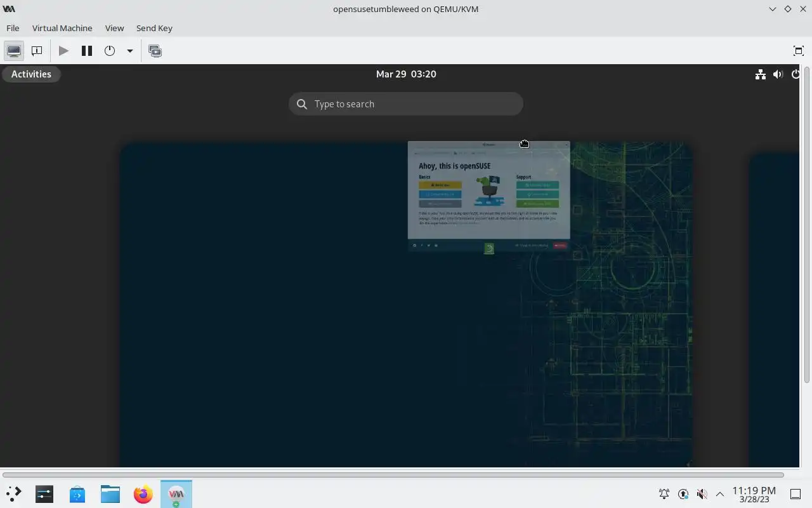Open the host clock showing 11:19 PM
The height and width of the screenshot is (508, 812).
(x=754, y=494)
